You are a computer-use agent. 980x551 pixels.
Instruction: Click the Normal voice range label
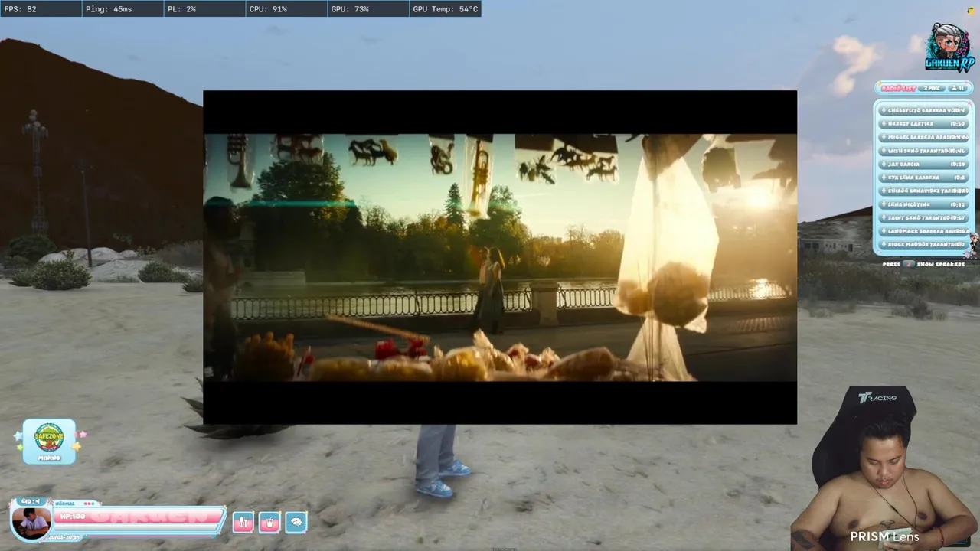point(67,504)
